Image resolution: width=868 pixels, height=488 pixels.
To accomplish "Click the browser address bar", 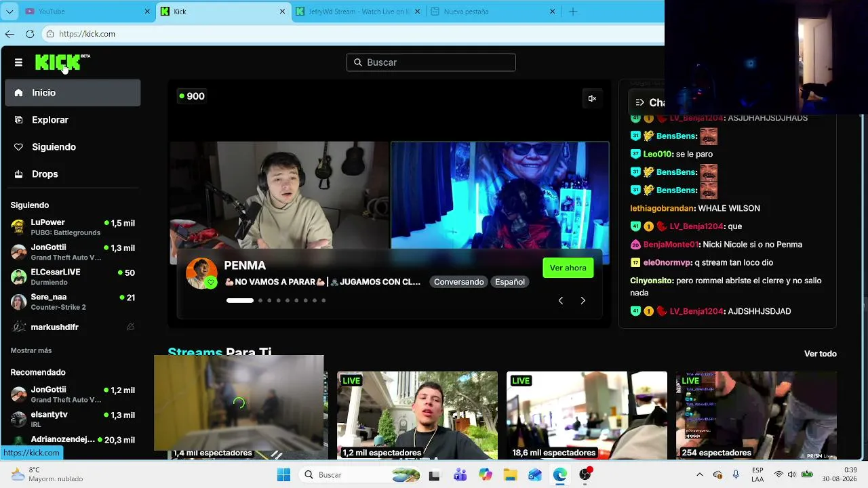I will tap(353, 34).
